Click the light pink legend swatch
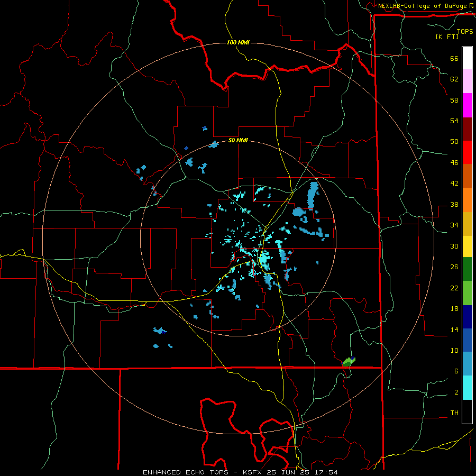 pos(467,81)
